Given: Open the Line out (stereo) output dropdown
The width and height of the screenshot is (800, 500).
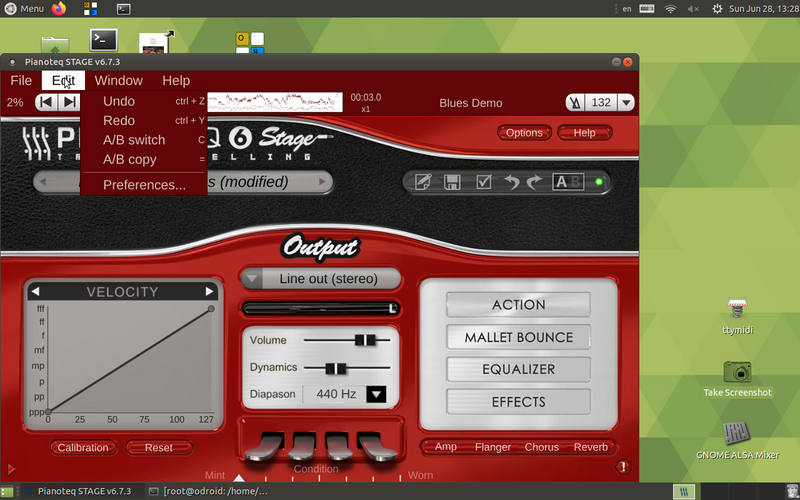Looking at the screenshot, I should pos(320,279).
